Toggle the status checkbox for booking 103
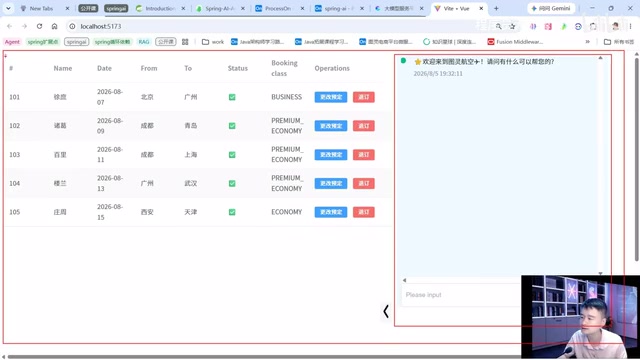Viewport: 640px width, 360px height. (232, 155)
